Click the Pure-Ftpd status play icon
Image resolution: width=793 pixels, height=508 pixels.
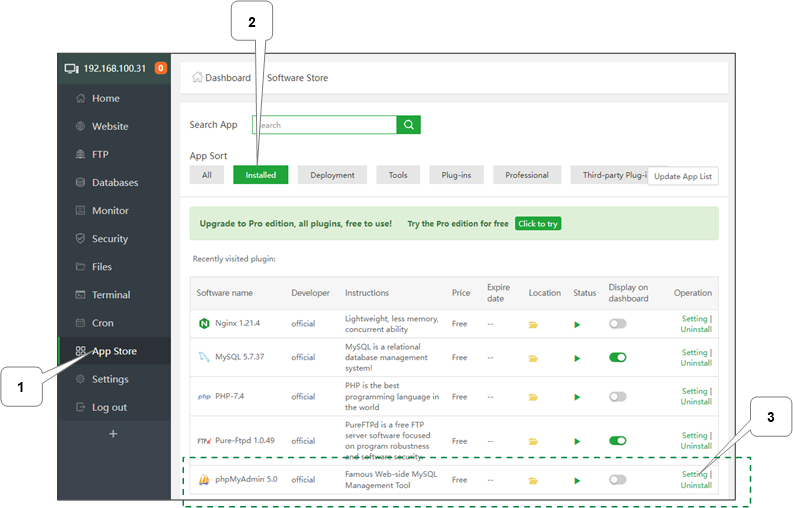pos(577,440)
